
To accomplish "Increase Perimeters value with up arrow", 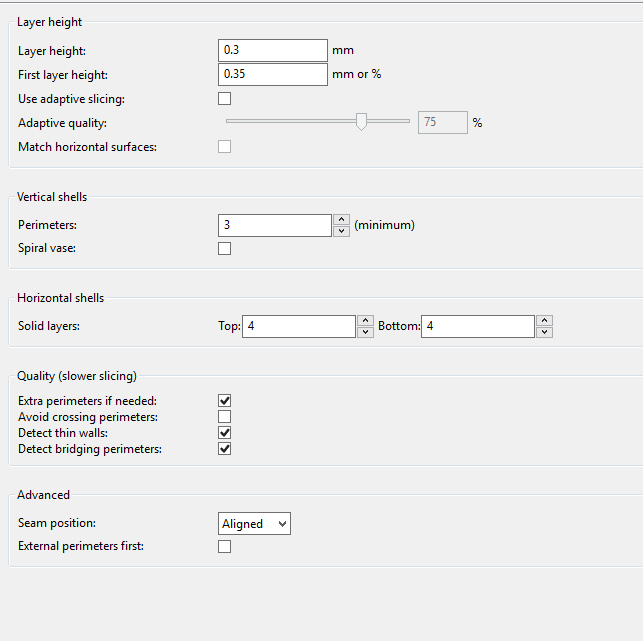I will pos(341,220).
